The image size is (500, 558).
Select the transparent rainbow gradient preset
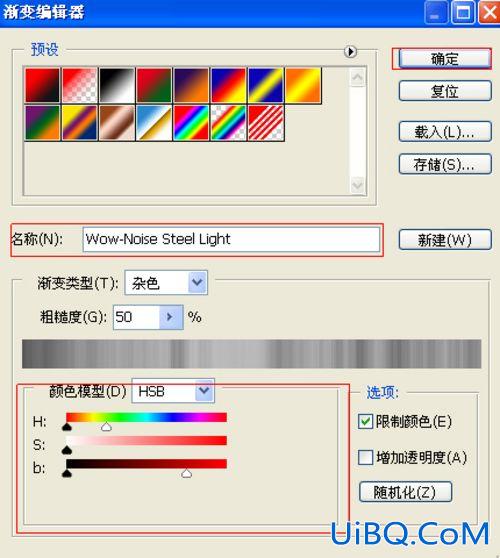click(228, 123)
